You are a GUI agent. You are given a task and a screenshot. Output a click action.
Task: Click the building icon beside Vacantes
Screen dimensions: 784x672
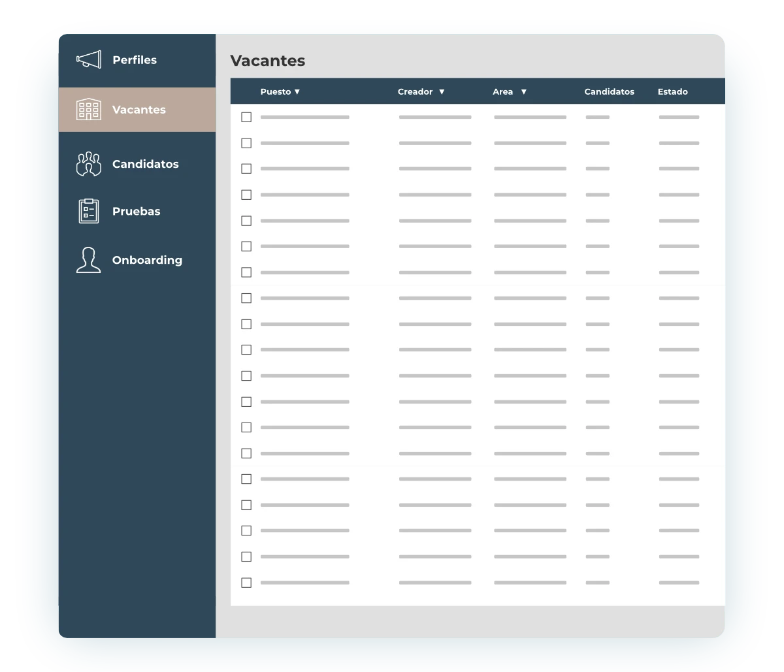click(x=89, y=109)
